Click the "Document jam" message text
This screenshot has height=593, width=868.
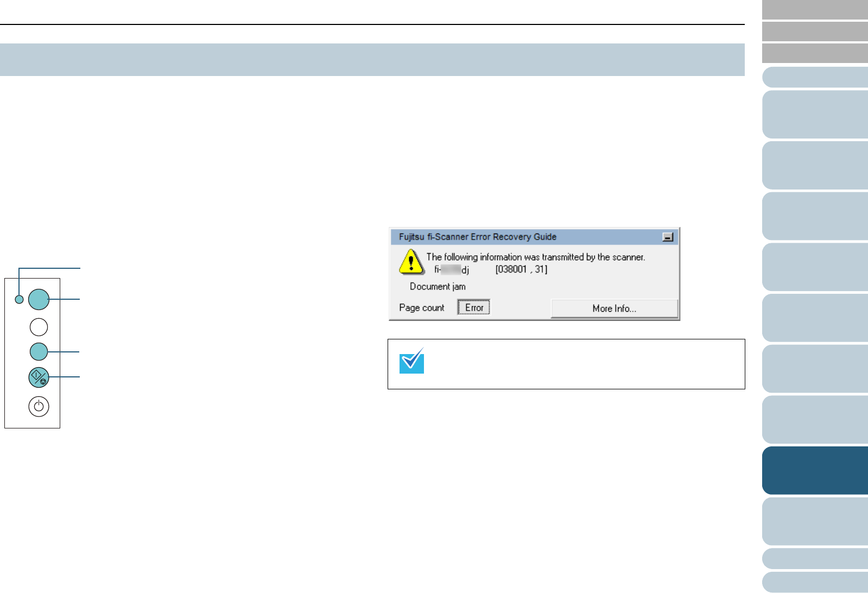(438, 286)
